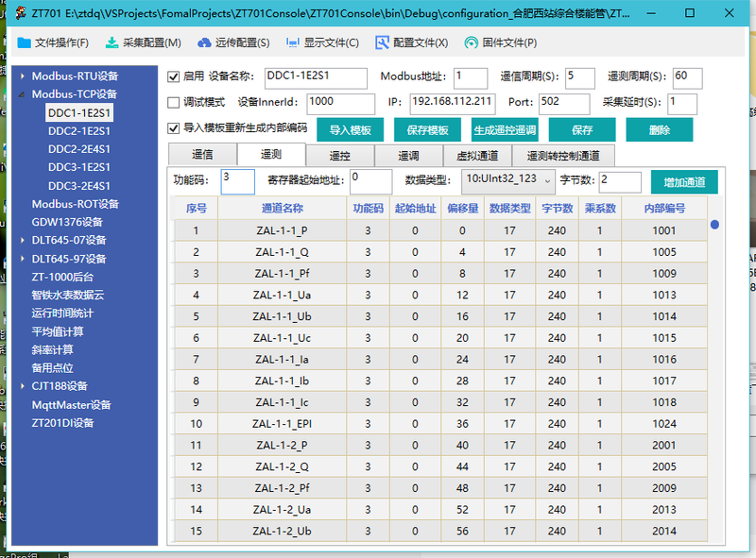
Task: Click the 保存模板 button
Action: pyautogui.click(x=426, y=130)
